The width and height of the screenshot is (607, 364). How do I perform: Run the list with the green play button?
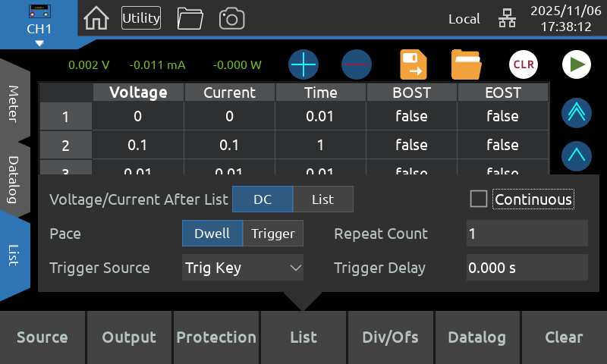(x=576, y=65)
